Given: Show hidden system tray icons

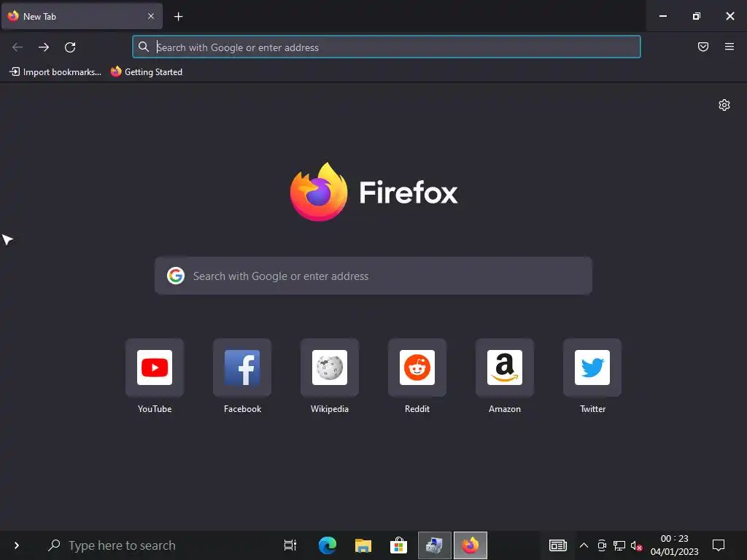Looking at the screenshot, I should click(584, 545).
